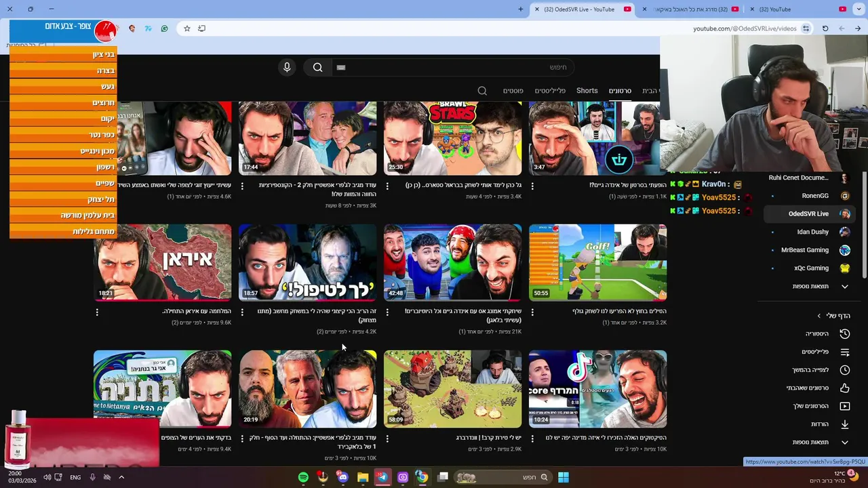Open history icon in sidebar

[844, 333]
